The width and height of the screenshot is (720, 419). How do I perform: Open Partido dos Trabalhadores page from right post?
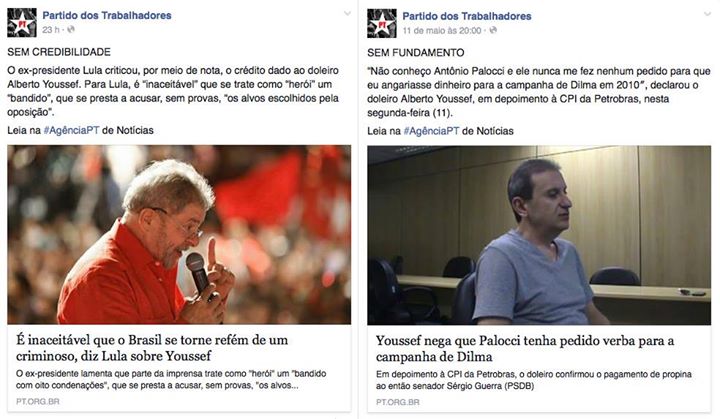pyautogui.click(x=467, y=16)
